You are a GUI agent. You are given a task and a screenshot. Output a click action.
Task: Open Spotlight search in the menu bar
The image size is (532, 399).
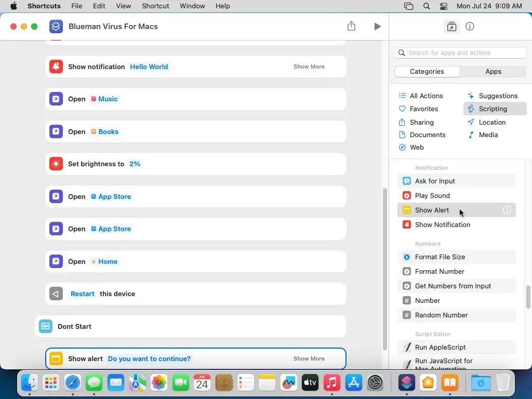[x=427, y=6]
